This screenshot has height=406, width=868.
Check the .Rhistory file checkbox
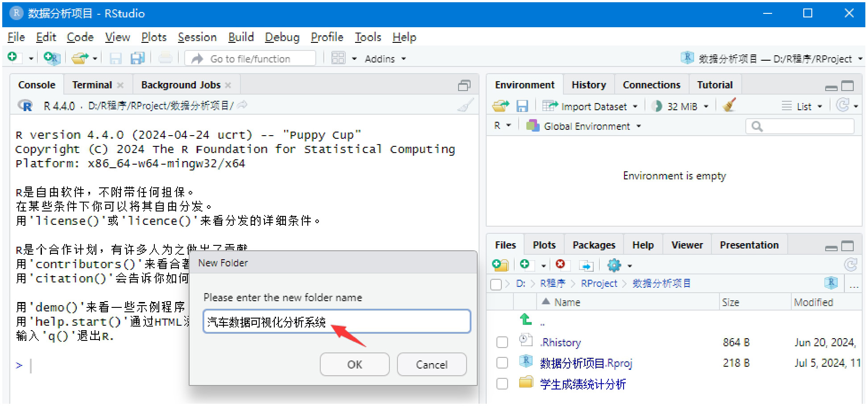coord(502,342)
